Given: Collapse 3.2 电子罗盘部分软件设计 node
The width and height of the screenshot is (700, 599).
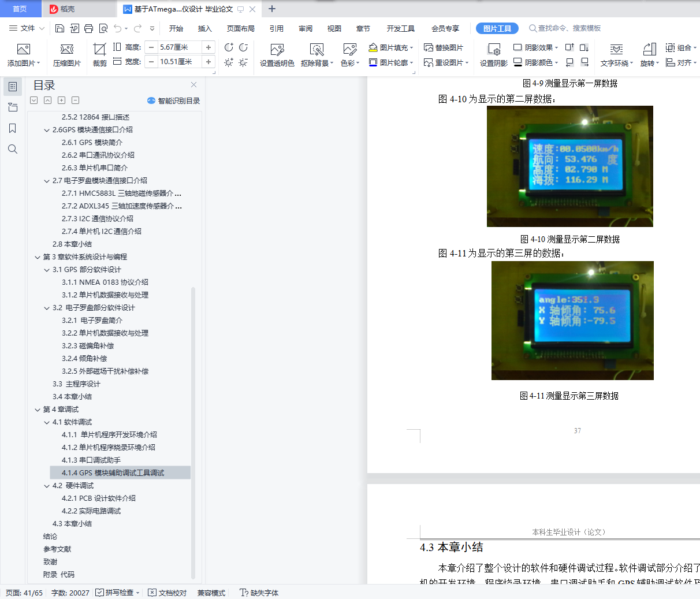Looking at the screenshot, I should point(47,308).
